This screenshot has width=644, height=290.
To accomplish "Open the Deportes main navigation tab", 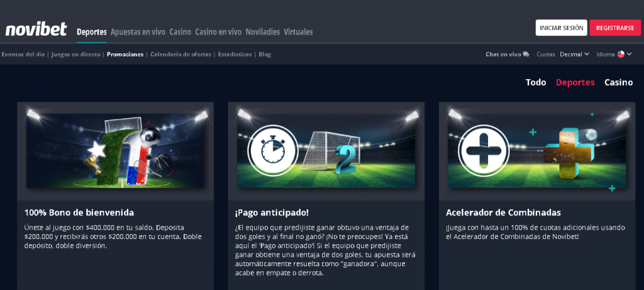I will pos(92,31).
